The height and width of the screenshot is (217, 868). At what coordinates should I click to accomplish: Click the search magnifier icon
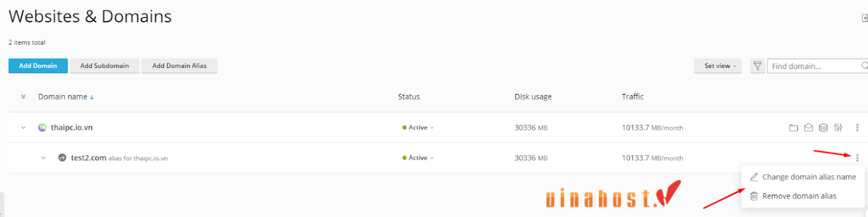pyautogui.click(x=865, y=66)
